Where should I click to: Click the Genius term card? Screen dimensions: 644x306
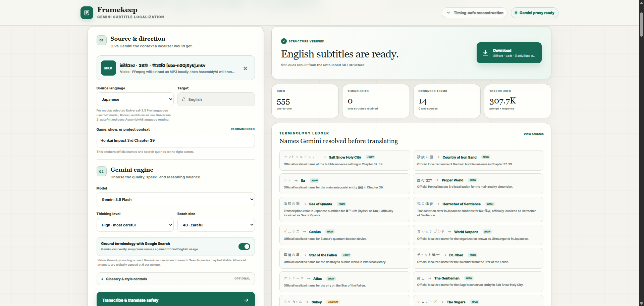tap(345, 235)
